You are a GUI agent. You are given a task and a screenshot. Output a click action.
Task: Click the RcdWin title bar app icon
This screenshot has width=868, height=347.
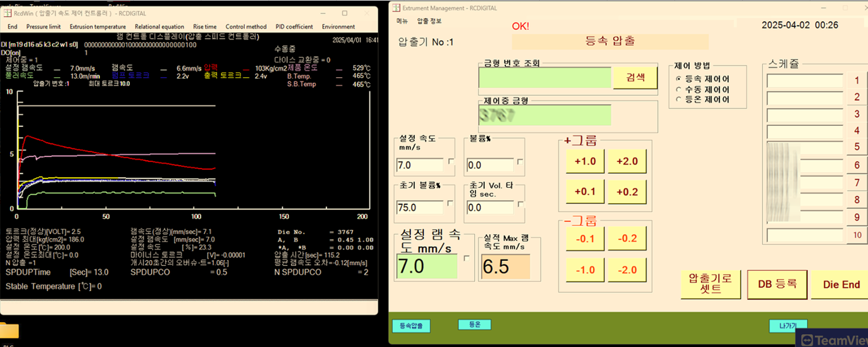pos(7,13)
